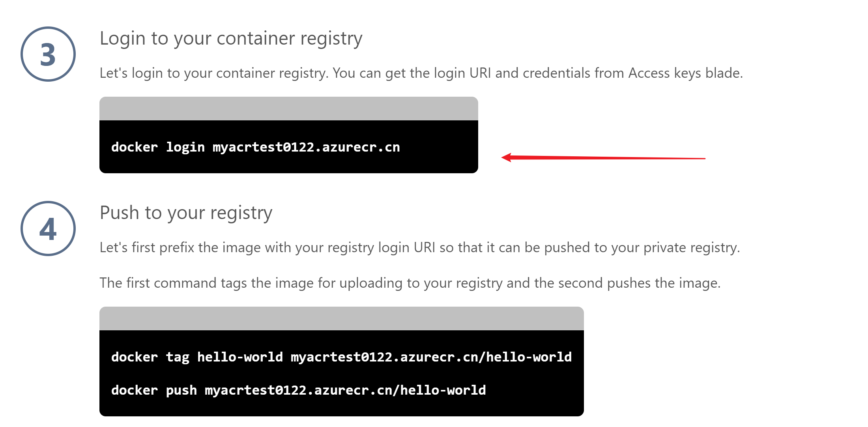
Task: Click the registry path in docker push line
Action: (345, 390)
